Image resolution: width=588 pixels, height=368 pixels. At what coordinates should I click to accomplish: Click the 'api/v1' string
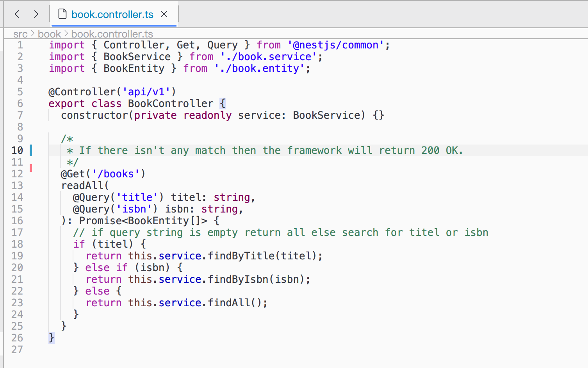point(146,92)
